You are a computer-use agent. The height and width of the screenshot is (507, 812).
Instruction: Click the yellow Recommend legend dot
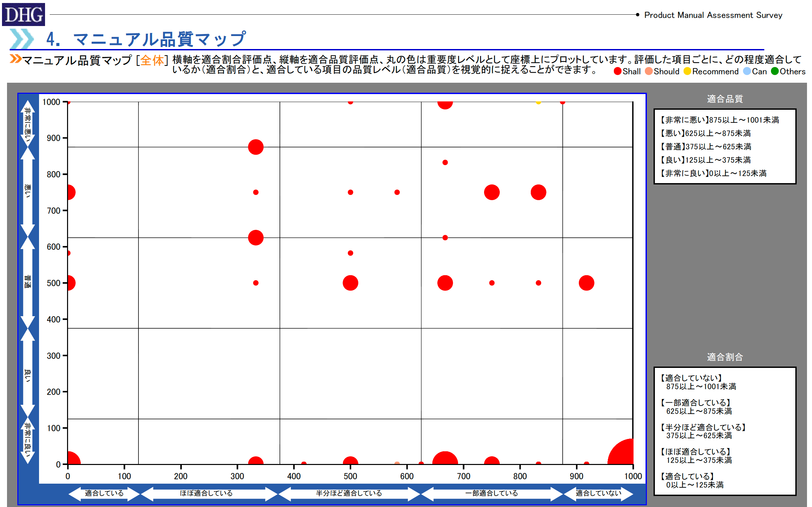(x=687, y=71)
